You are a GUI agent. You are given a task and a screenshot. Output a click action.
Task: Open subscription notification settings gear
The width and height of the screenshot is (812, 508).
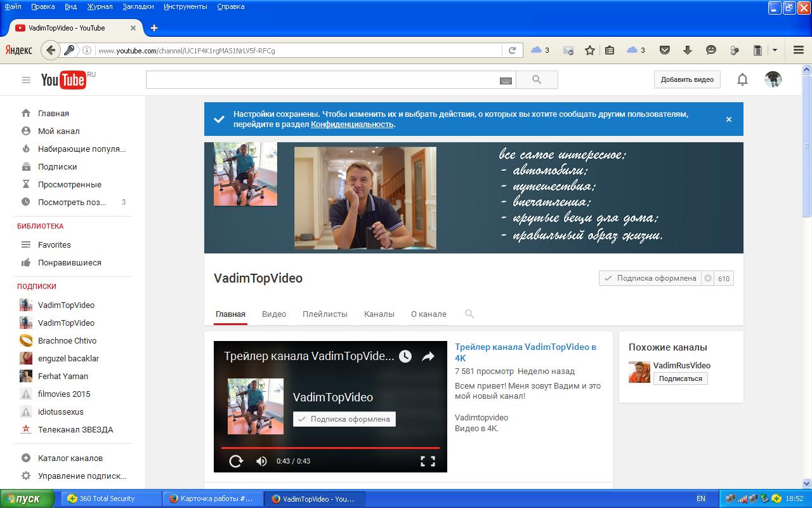(x=708, y=278)
